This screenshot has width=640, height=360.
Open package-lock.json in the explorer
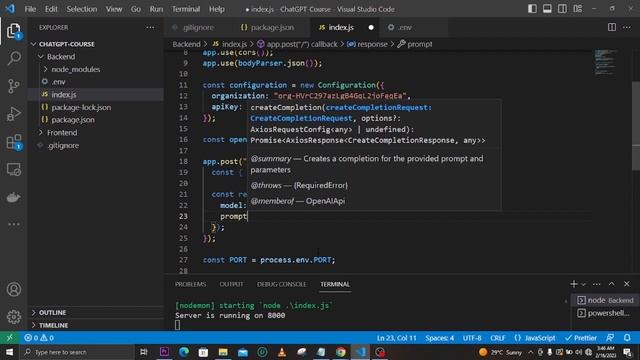click(81, 107)
